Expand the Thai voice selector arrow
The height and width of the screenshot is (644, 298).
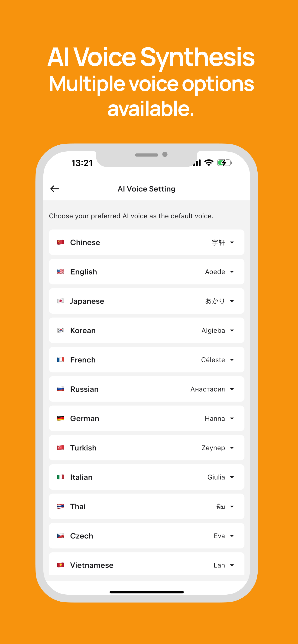232,507
